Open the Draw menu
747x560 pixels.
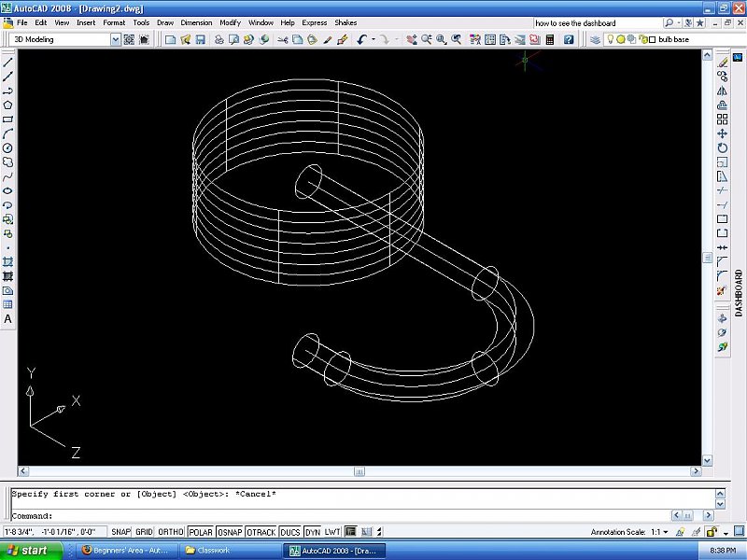coord(165,22)
